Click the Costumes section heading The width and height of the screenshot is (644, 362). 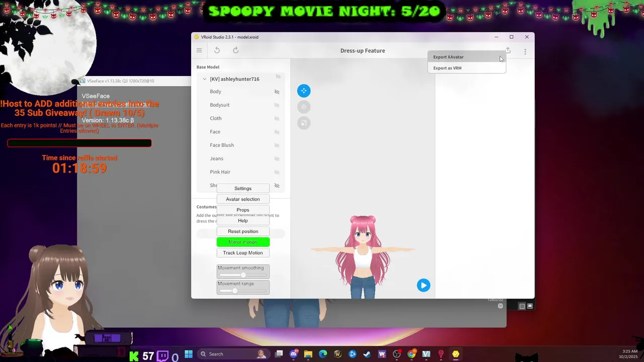206,207
